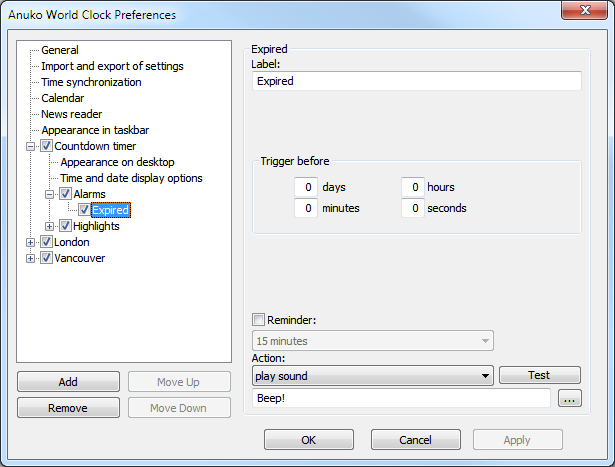The image size is (615, 467).
Task: Select Appearance in taskbar item
Action: [x=95, y=130]
